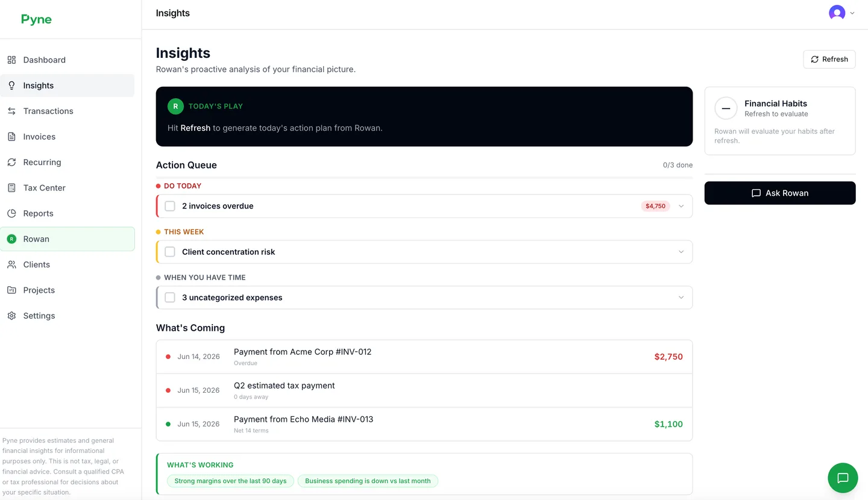Open the Dashboard grid icon
The width and height of the screenshot is (868, 500).
11,60
